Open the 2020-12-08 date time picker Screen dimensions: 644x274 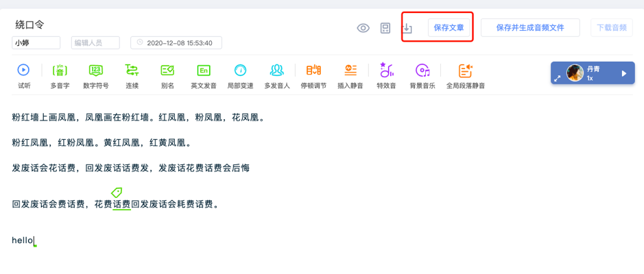pos(176,42)
